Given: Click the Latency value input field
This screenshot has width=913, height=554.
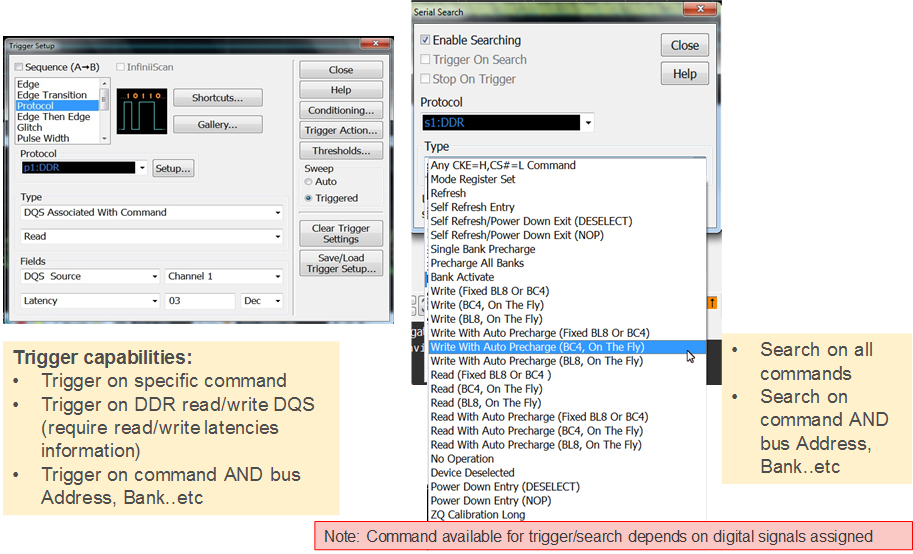Looking at the screenshot, I should click(x=200, y=301).
